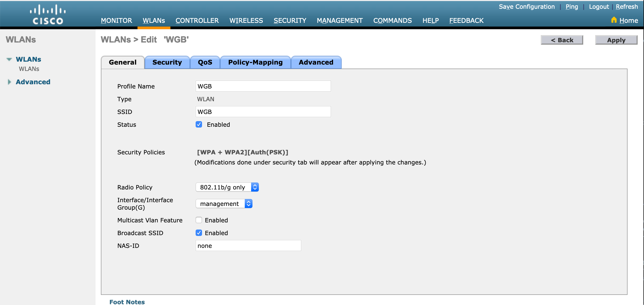Click the Cisco logo
The image size is (644, 305).
coord(47,14)
